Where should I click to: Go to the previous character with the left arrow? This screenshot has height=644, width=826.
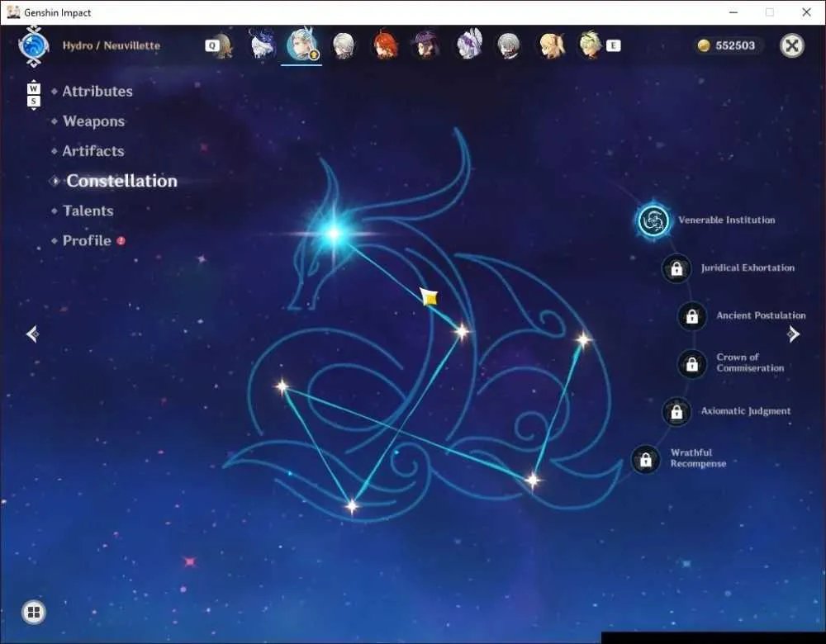33,334
